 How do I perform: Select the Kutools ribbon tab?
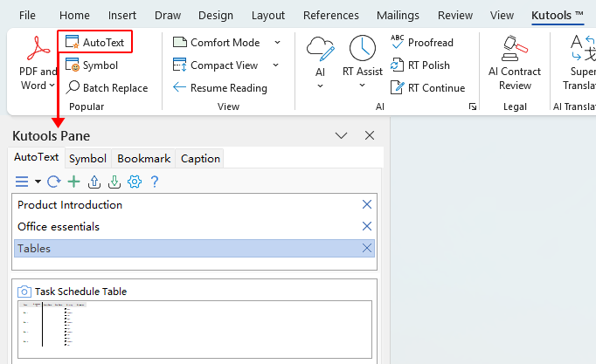pos(558,16)
